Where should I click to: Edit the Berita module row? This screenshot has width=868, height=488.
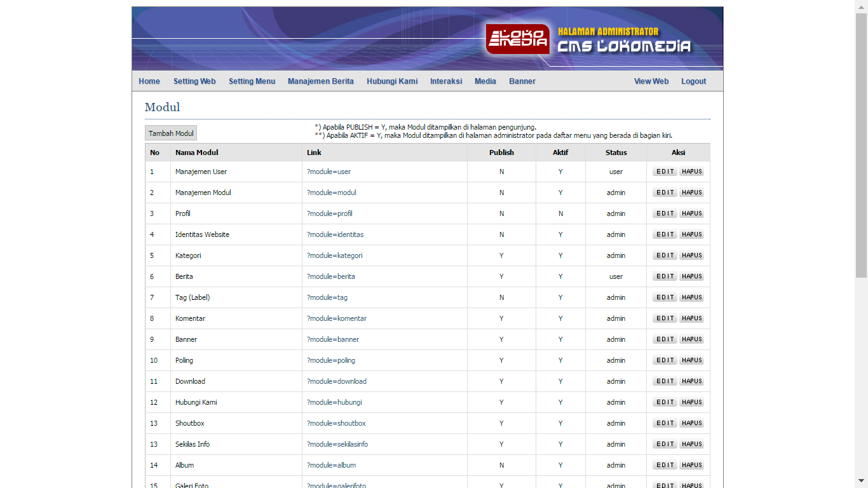pos(665,276)
